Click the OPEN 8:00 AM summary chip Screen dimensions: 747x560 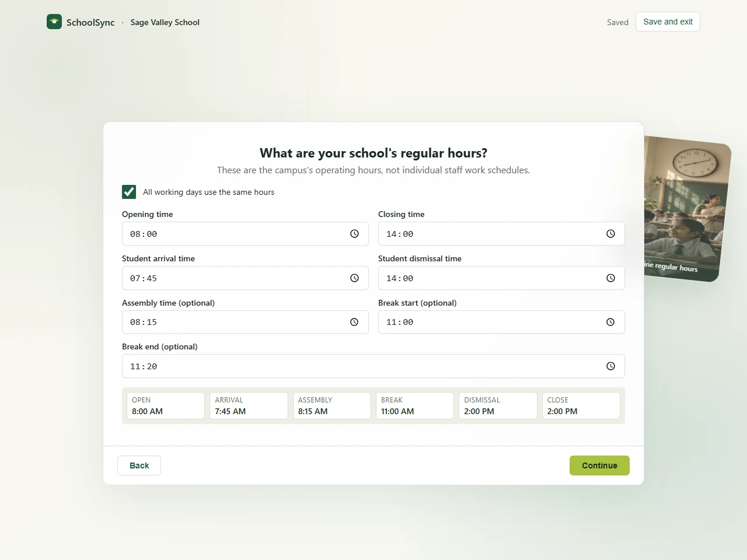(166, 405)
